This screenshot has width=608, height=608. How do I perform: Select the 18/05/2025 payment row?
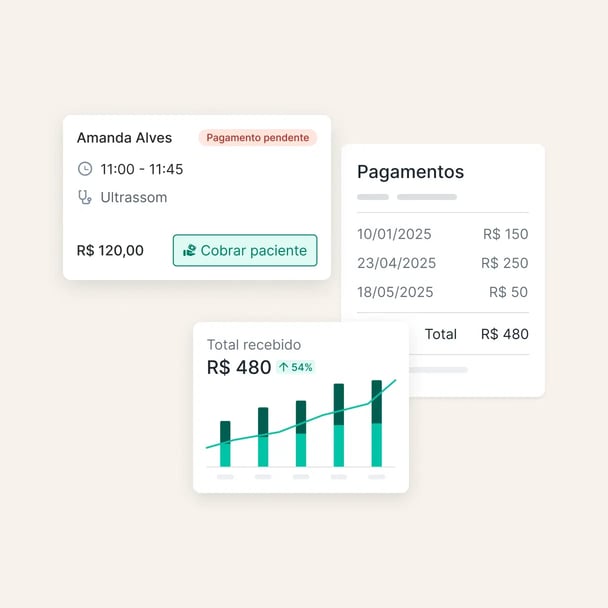coord(442,292)
